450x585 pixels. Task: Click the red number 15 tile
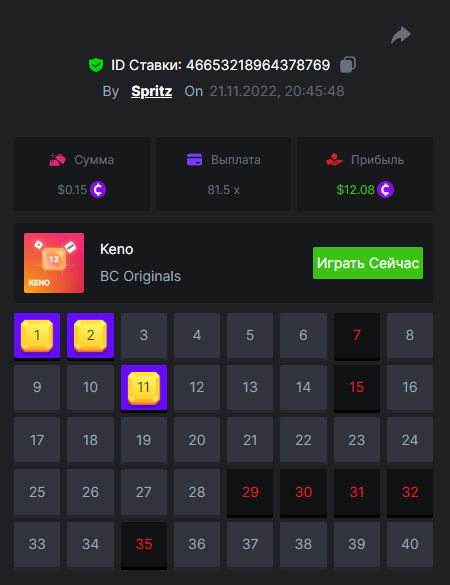point(357,388)
